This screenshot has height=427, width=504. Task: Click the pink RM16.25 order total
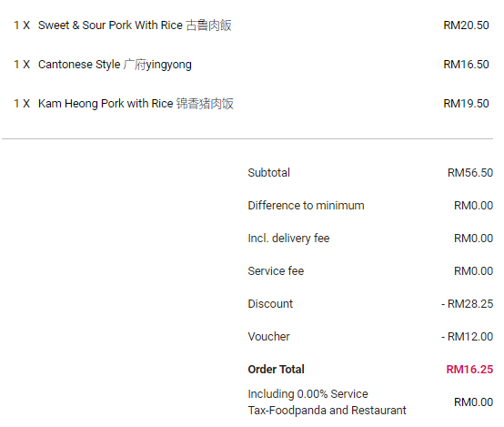[x=469, y=370]
